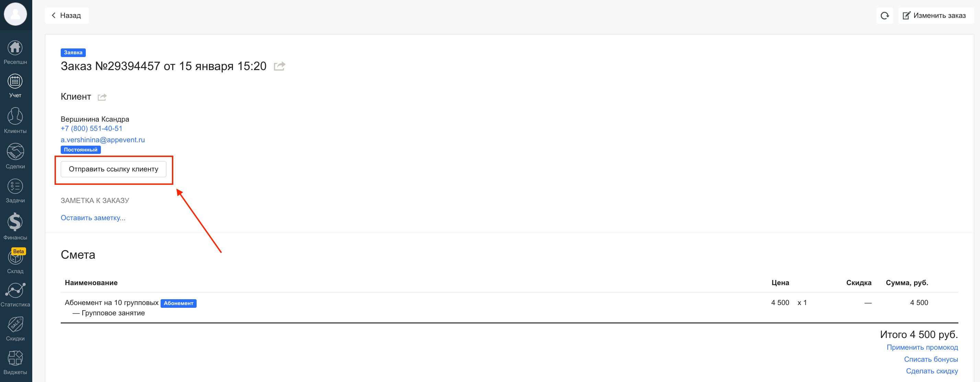Screen dimensions: 980x382
Task: Go to Клиенты in the sidebar
Action: 15,120
